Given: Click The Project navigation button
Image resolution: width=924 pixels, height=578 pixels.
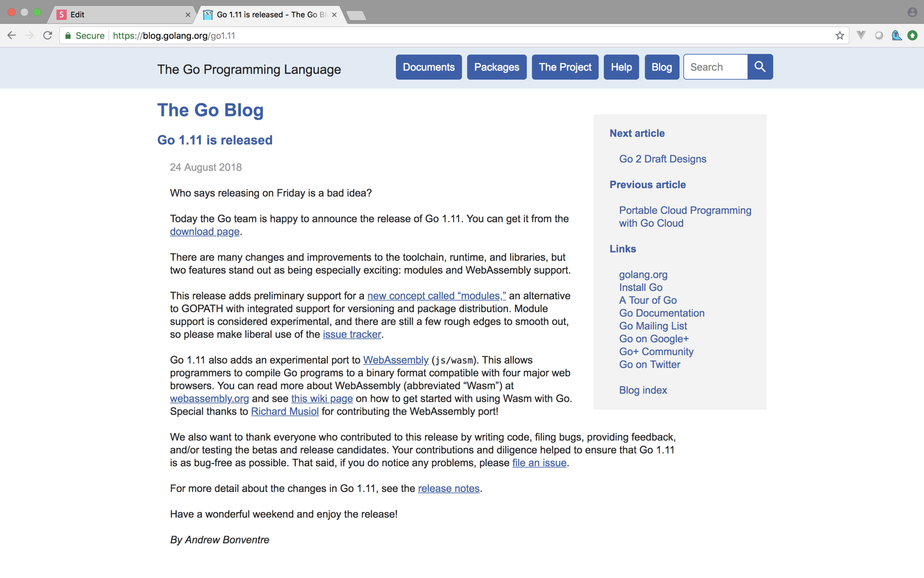Looking at the screenshot, I should (x=565, y=67).
